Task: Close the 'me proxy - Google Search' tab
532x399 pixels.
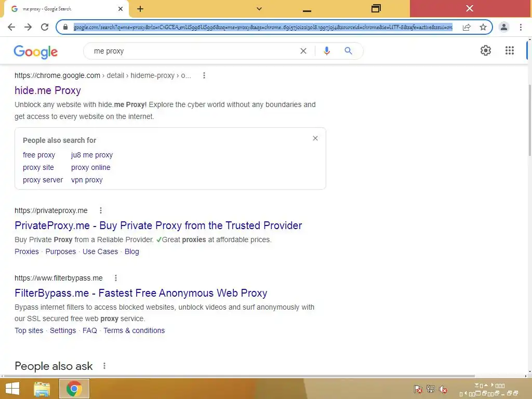Action: [x=121, y=9]
